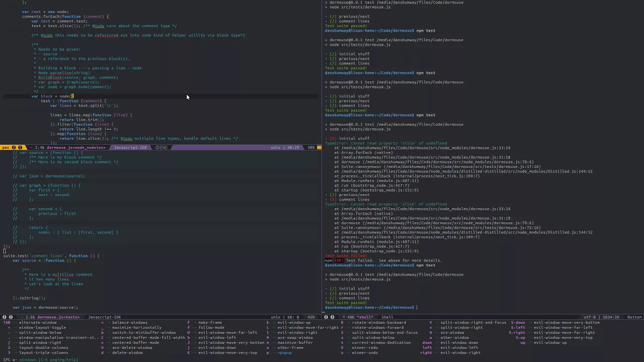Click '// var json = dormouse(source);' commented line
644x362 pixels.
coord(49,176)
